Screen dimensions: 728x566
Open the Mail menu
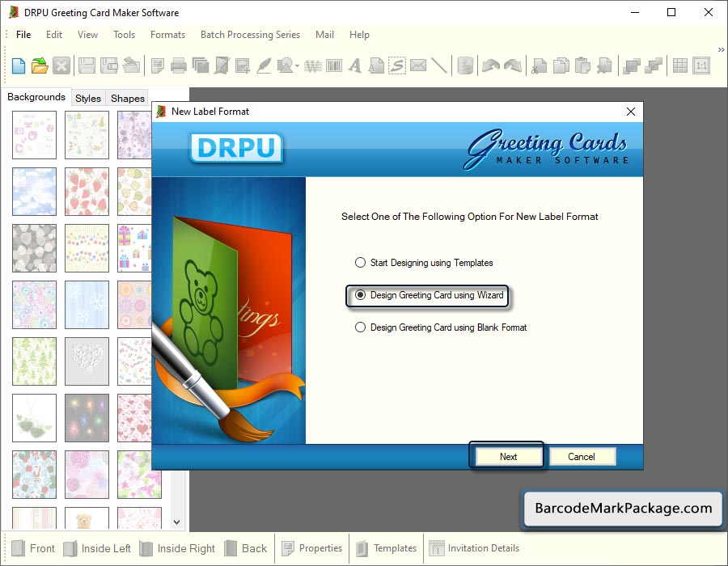pos(324,34)
